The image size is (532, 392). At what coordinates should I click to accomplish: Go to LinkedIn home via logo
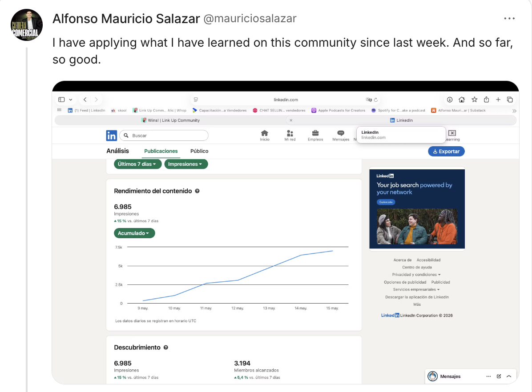111,136
